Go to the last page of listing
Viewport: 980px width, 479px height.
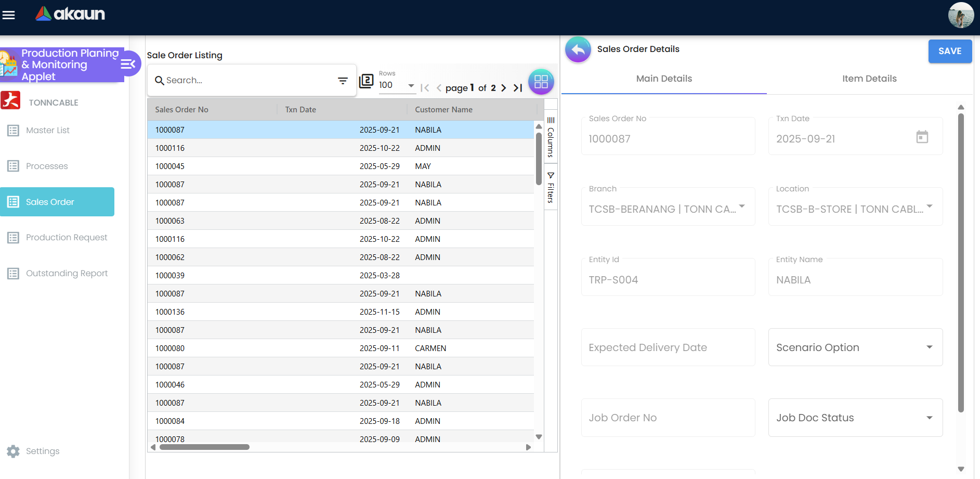tap(518, 88)
